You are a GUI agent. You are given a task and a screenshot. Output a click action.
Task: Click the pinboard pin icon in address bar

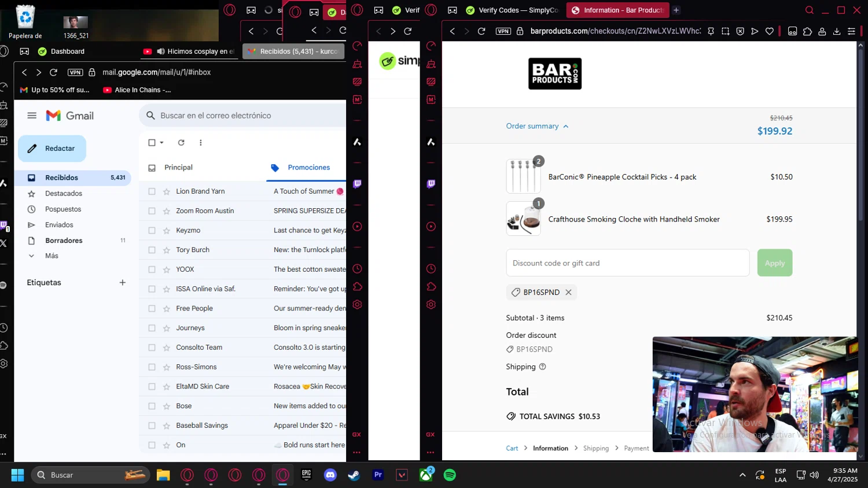711,31
